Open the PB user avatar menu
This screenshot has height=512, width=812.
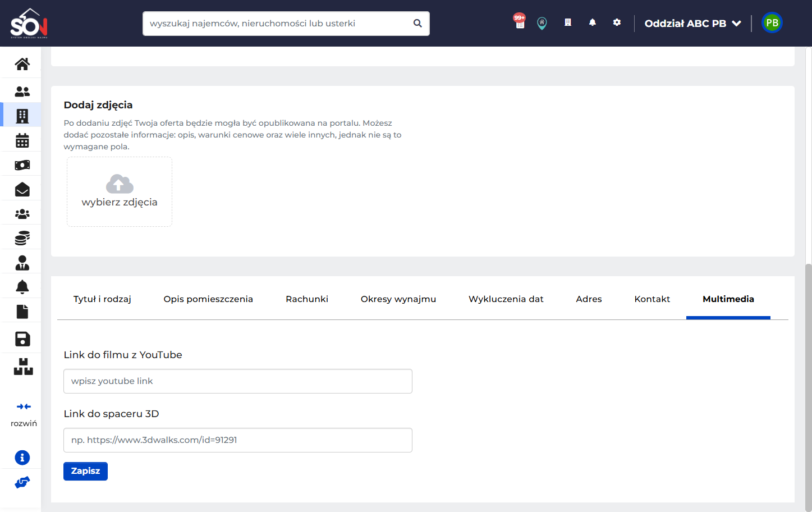772,23
